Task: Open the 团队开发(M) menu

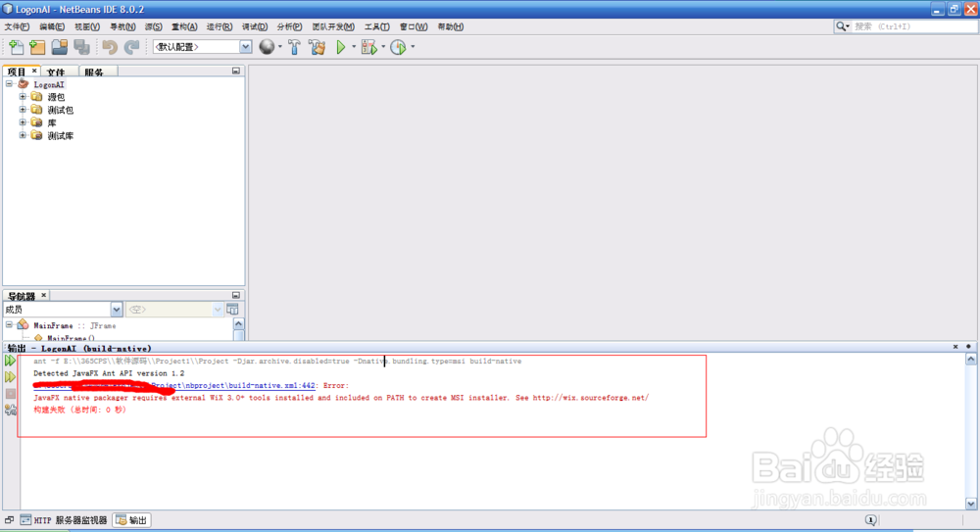Action: 333,26
